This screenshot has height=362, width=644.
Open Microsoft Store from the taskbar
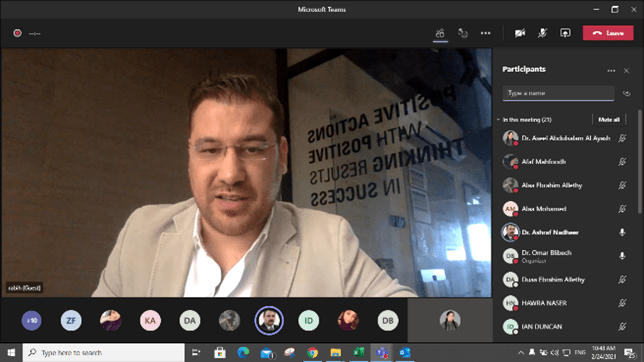tap(220, 353)
